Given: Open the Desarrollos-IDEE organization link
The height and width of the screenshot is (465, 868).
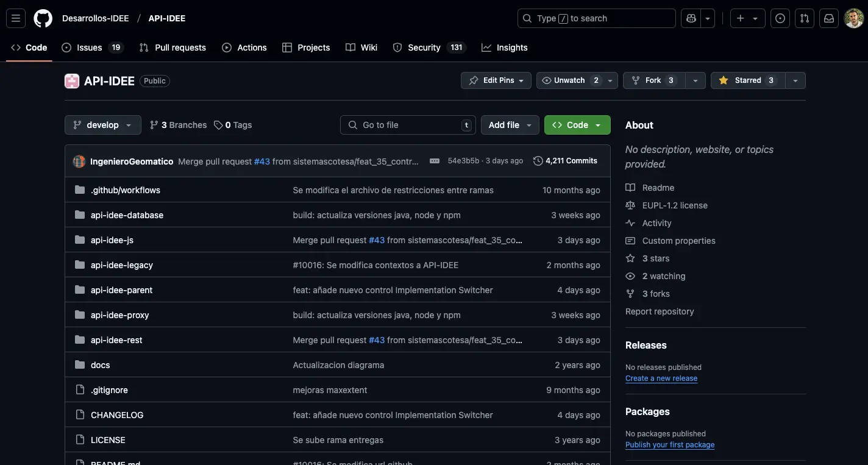Looking at the screenshot, I should pos(96,18).
